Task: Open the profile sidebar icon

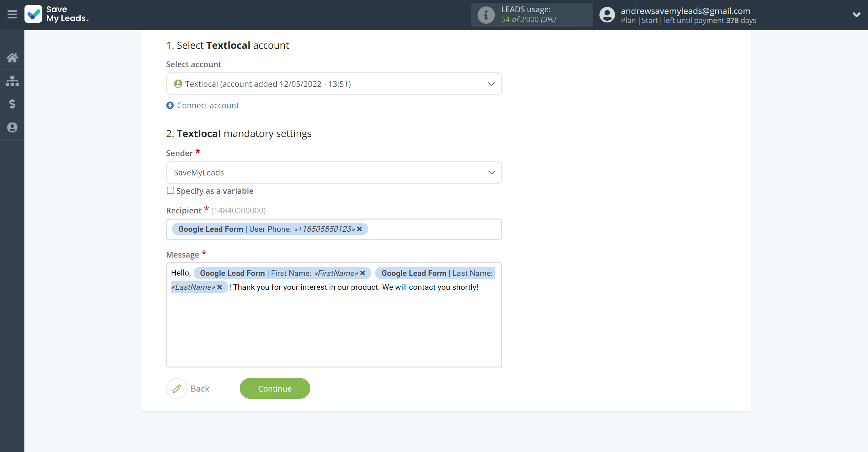Action: click(x=12, y=128)
